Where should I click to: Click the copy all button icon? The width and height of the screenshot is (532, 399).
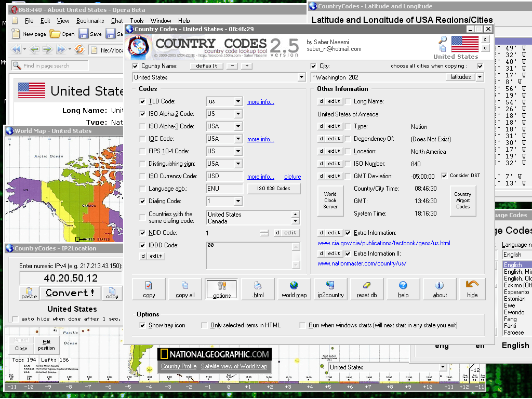coord(185,289)
